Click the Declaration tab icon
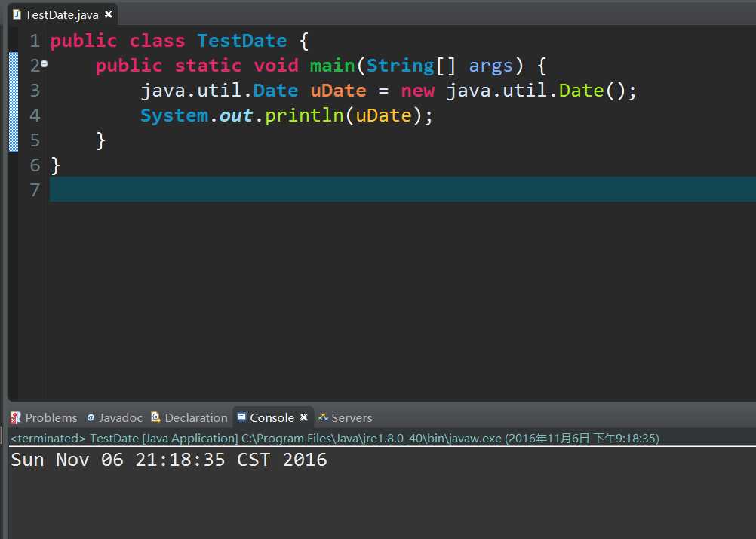Image resolution: width=756 pixels, height=539 pixels. [x=155, y=417]
